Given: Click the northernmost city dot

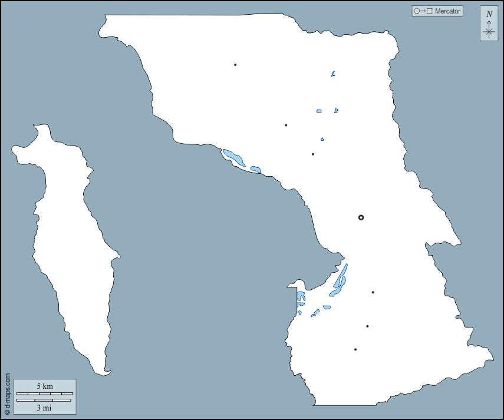Looking at the screenshot, I should point(235,65).
